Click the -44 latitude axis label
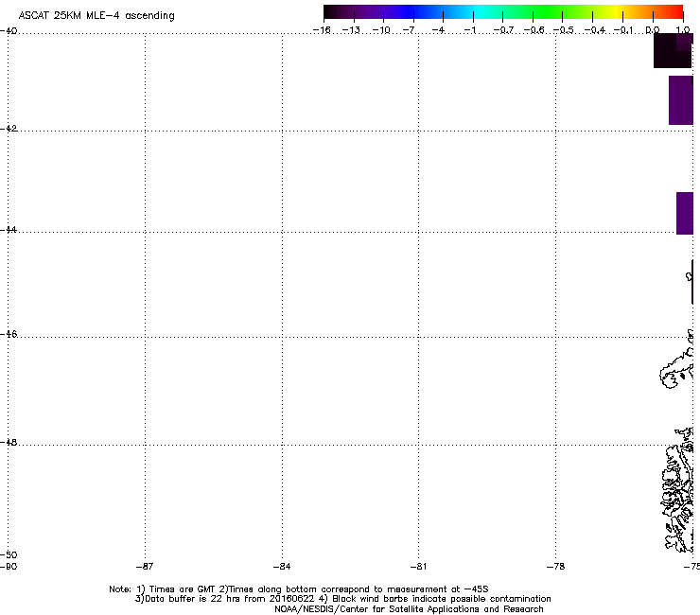The height and width of the screenshot is (615, 700). click(x=9, y=230)
